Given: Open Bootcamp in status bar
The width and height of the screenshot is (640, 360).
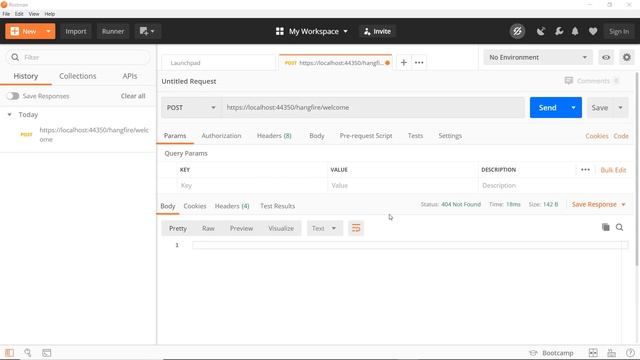Looking at the screenshot, I should pos(551,353).
